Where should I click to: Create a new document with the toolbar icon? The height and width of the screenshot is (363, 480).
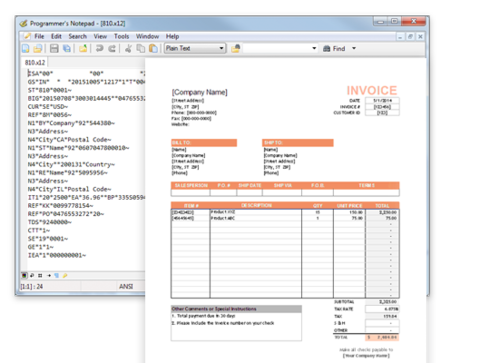pyautogui.click(x=26, y=49)
